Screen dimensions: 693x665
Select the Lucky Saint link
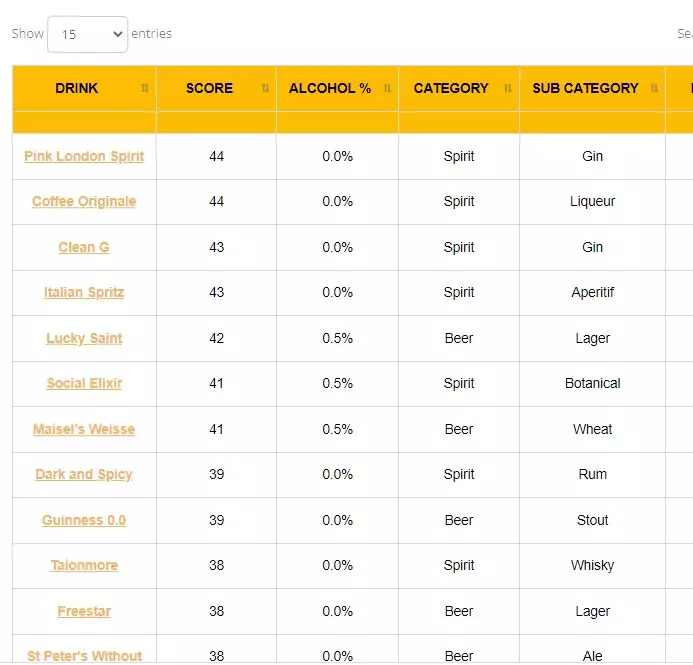click(84, 338)
